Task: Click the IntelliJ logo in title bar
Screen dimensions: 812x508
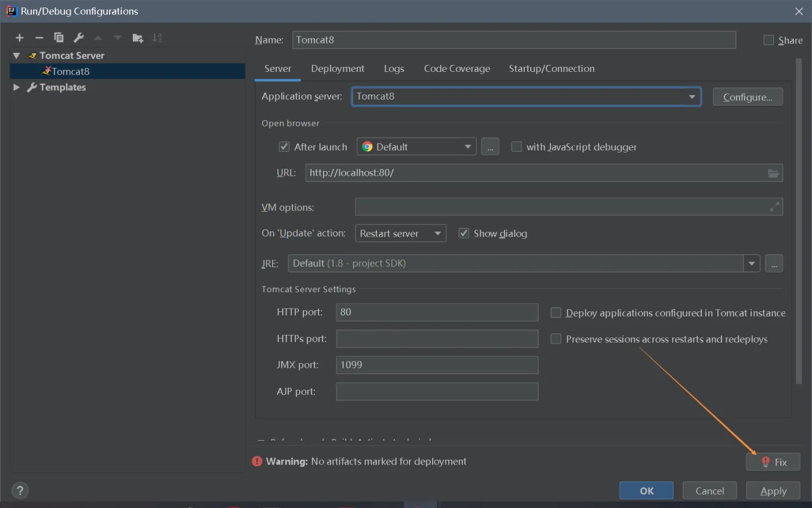Action: (11, 11)
